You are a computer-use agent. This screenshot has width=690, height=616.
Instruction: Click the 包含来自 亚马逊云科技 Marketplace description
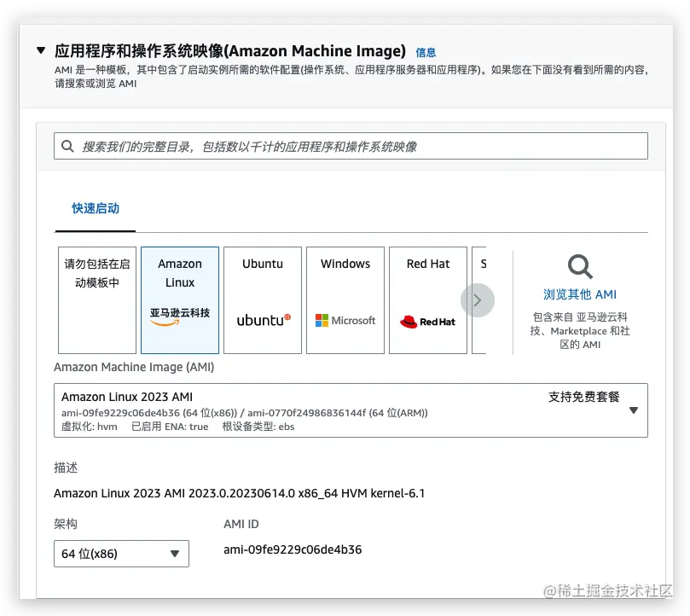coord(580,331)
